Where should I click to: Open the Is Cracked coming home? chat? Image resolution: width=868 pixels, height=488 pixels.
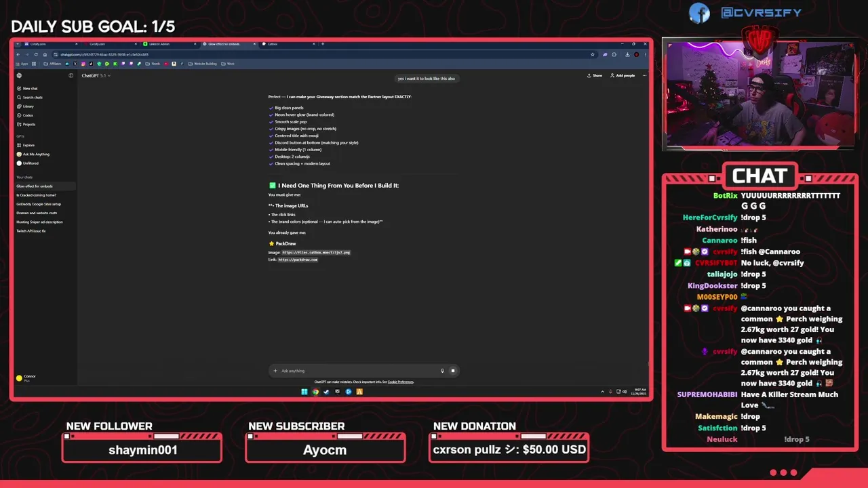(36, 195)
